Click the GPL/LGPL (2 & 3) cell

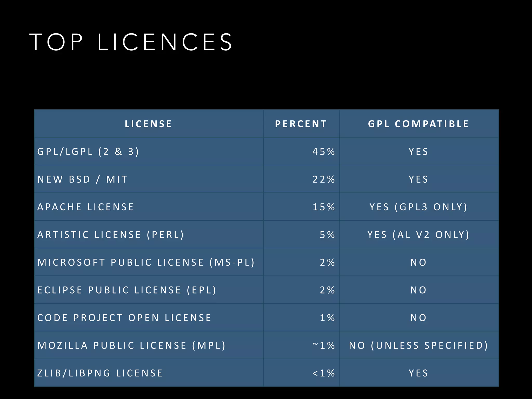click(88, 152)
